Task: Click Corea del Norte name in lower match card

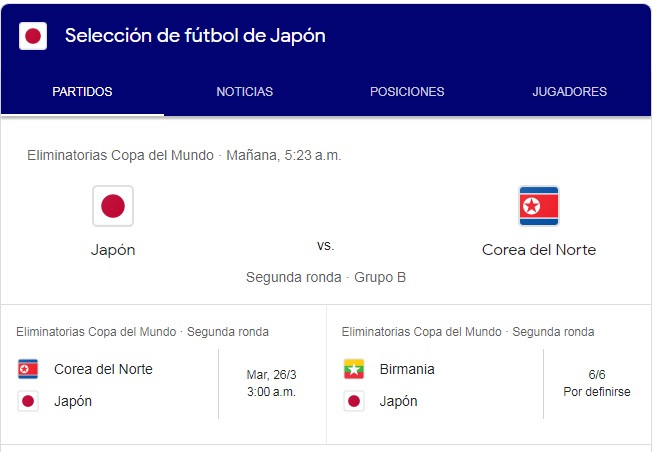Action: (x=103, y=369)
